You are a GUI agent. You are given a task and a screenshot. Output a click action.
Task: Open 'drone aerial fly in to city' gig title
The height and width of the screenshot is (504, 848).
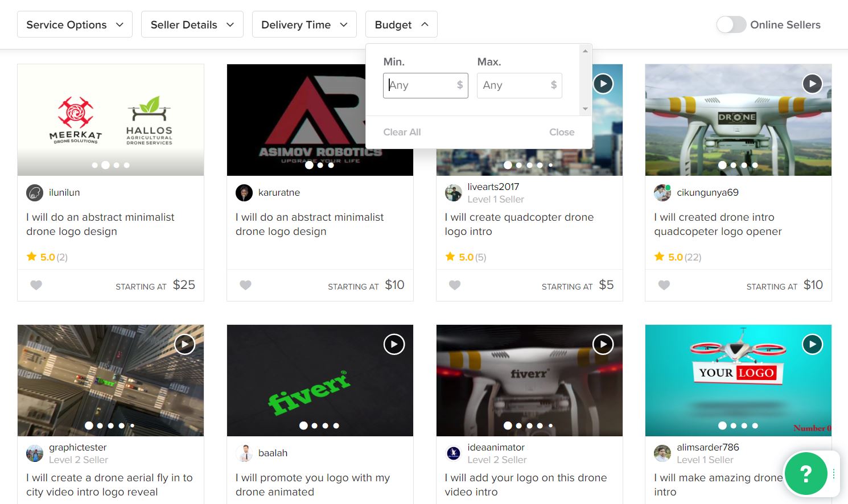click(109, 485)
